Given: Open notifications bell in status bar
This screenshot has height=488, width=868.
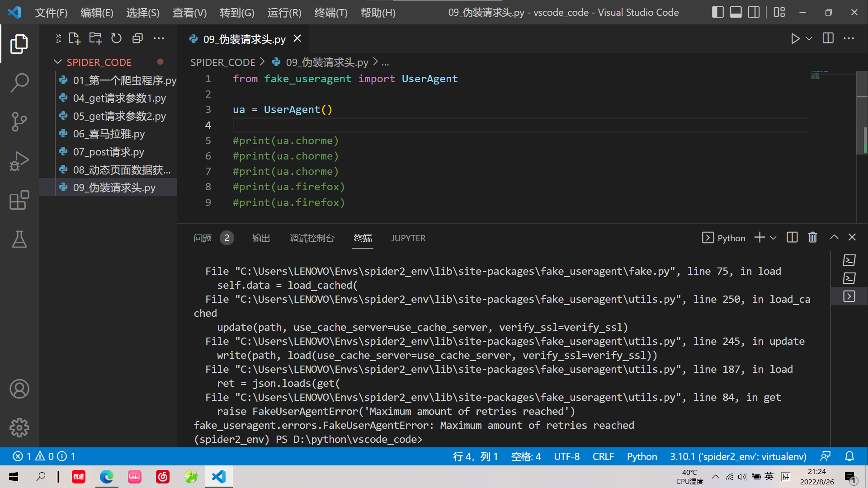Looking at the screenshot, I should (849, 456).
